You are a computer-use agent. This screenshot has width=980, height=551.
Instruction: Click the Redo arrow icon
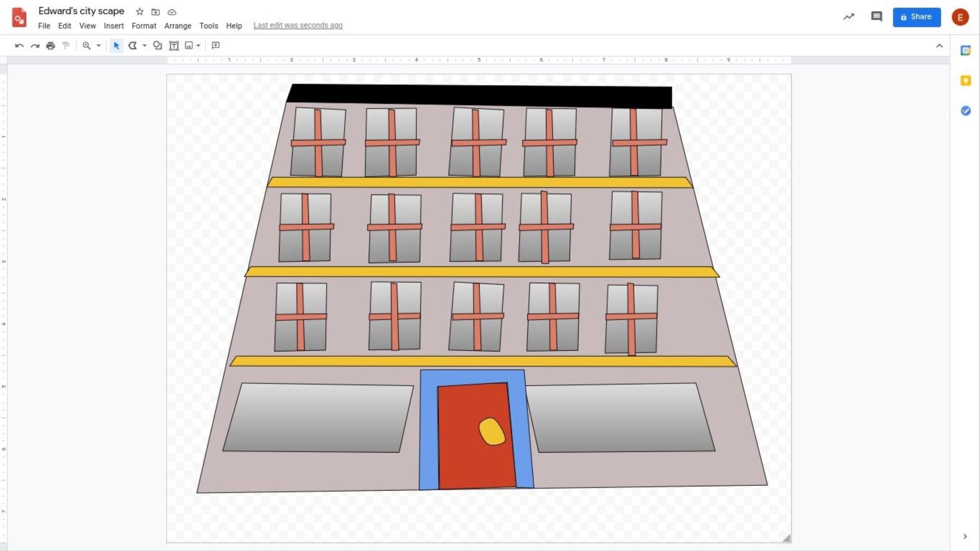(35, 46)
